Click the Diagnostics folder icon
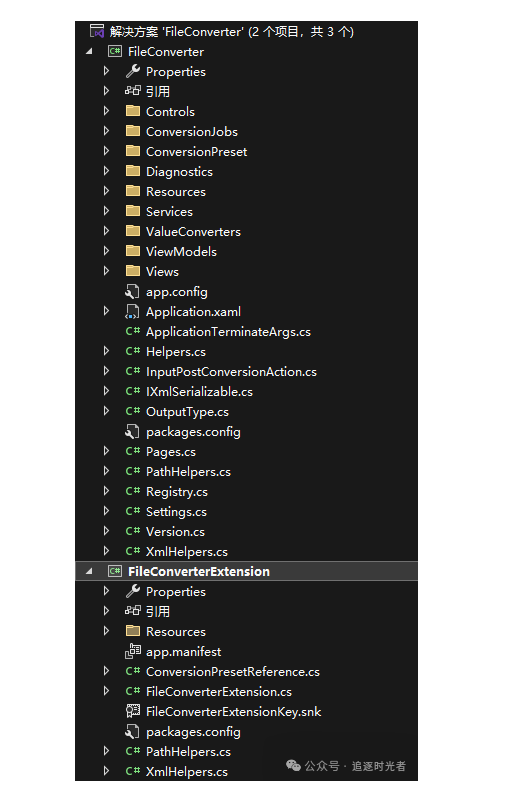 133,171
